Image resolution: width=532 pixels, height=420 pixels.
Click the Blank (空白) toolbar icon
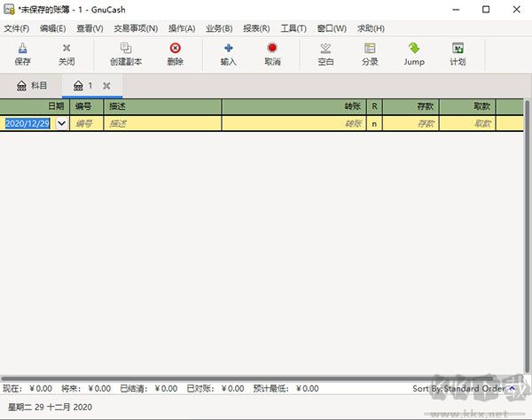point(325,48)
